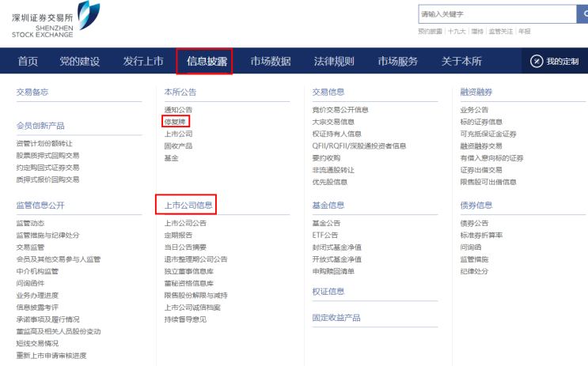
Task: Open 股票质押式回购交易 link
Action: point(47,156)
